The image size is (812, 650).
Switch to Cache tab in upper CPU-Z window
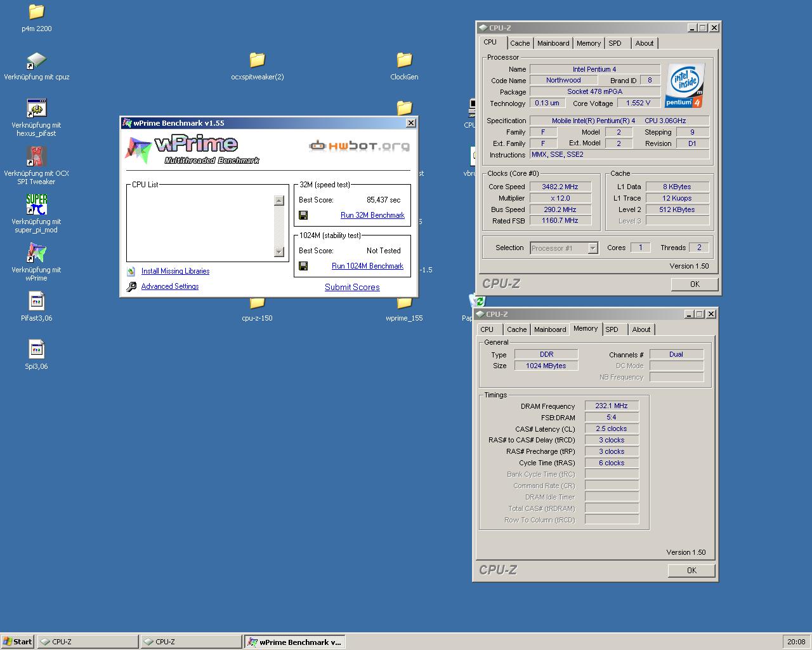[x=520, y=43]
